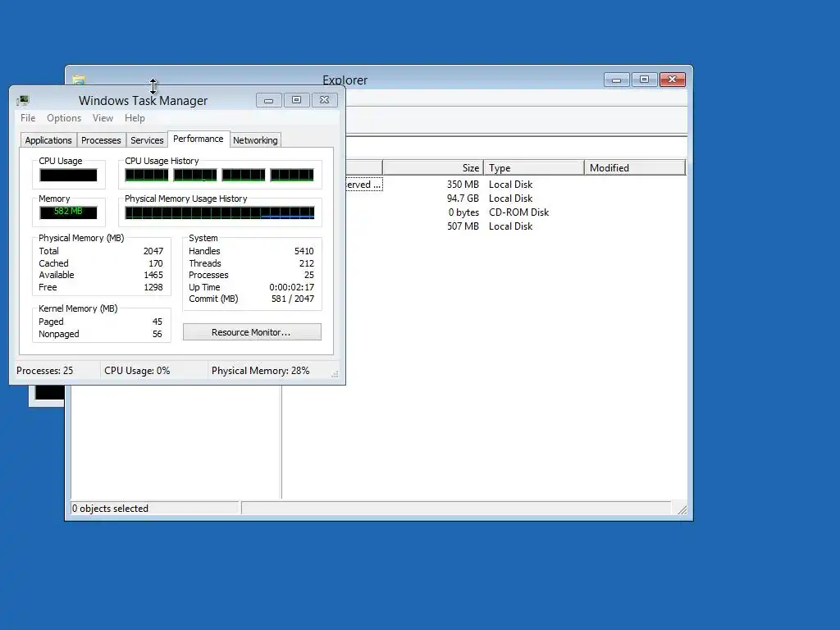This screenshot has width=840, height=630.
Task: Click the CPU Usage meter
Action: (68, 176)
